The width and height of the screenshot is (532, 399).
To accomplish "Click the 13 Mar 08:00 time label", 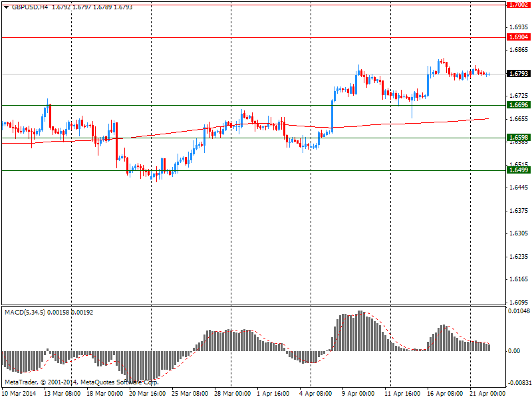I will (63, 394).
